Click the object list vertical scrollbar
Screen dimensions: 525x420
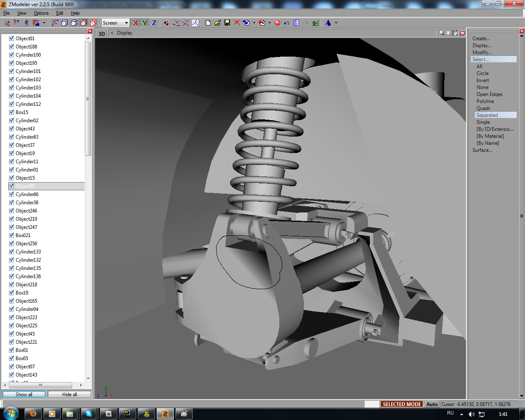click(88, 98)
